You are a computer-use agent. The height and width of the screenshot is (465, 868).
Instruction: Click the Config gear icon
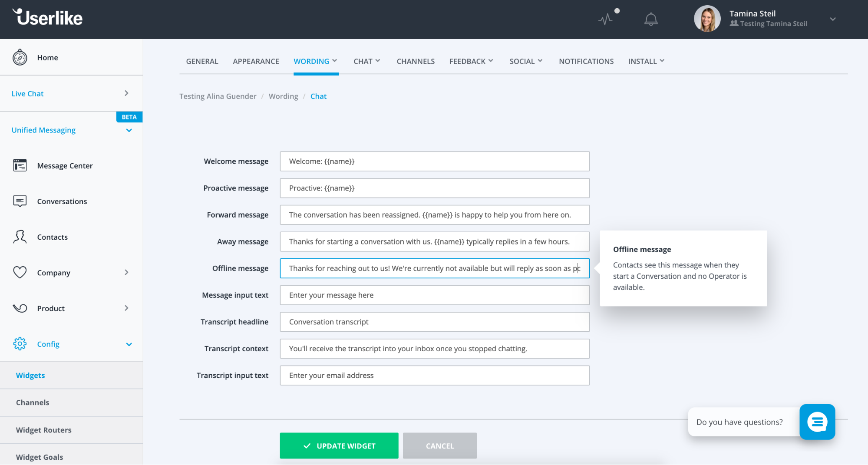pos(20,343)
